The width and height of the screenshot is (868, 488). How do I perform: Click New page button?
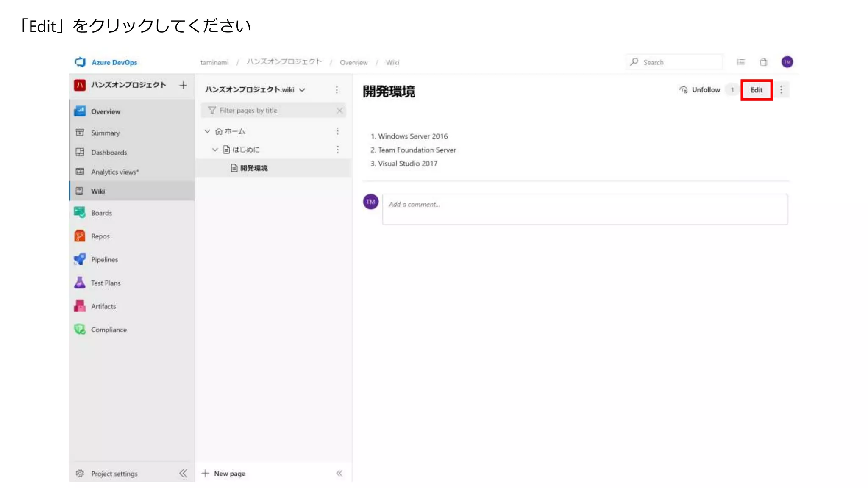tap(223, 474)
